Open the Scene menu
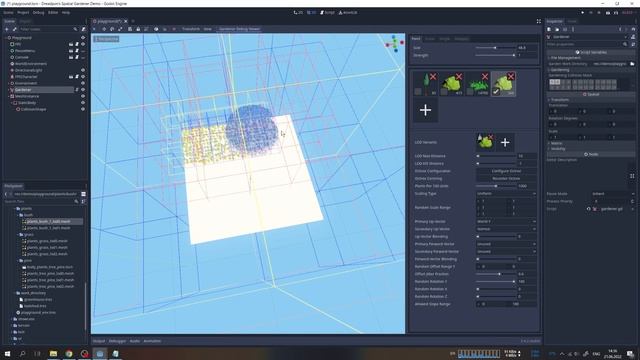 point(8,13)
